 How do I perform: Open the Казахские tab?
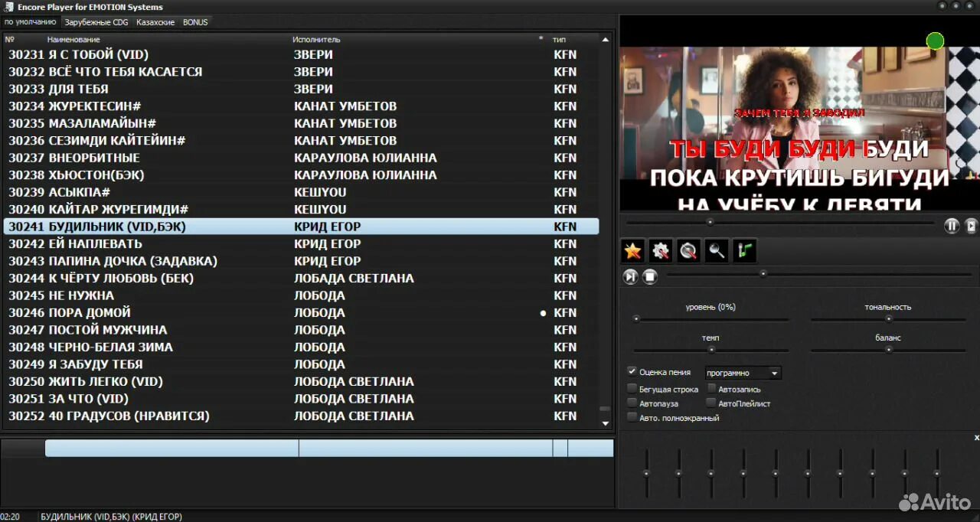tap(155, 22)
